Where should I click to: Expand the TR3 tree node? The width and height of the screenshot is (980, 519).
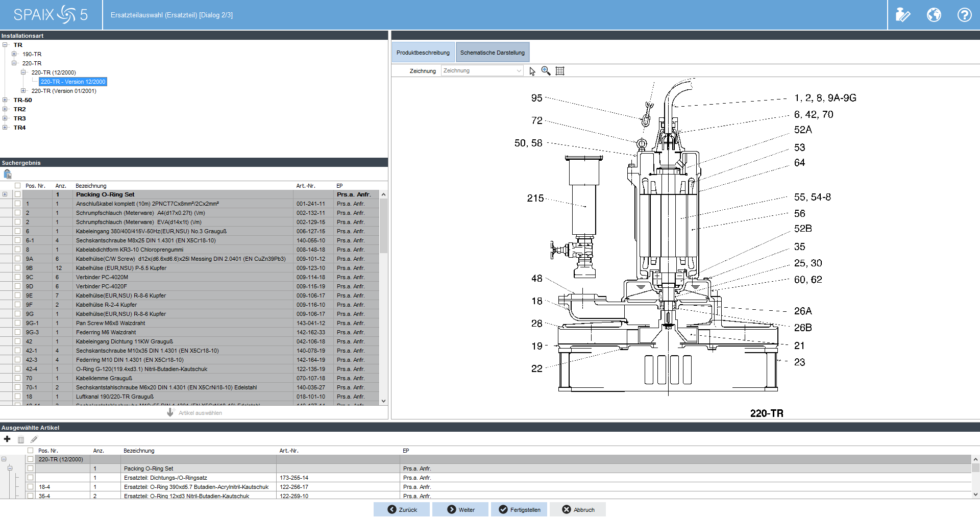coord(5,118)
